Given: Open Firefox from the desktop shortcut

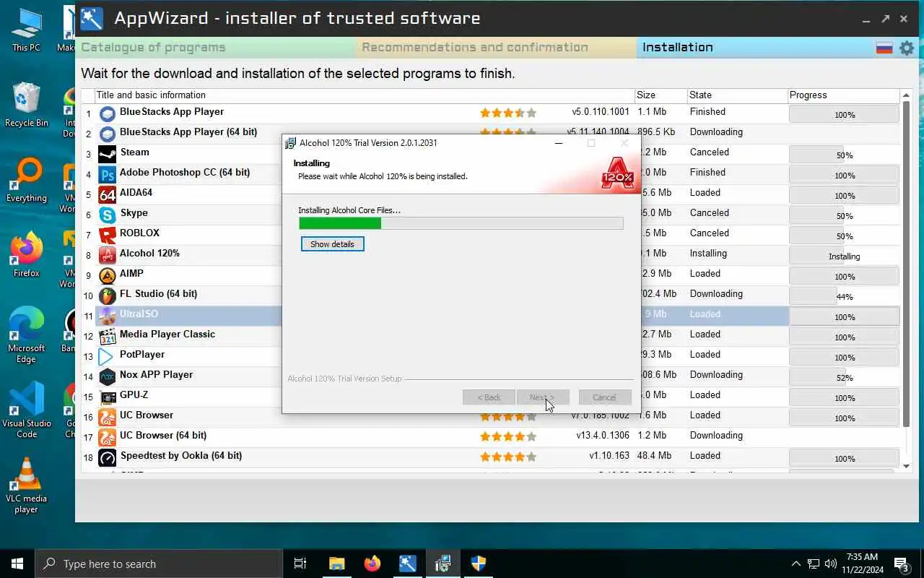Looking at the screenshot, I should (26, 254).
